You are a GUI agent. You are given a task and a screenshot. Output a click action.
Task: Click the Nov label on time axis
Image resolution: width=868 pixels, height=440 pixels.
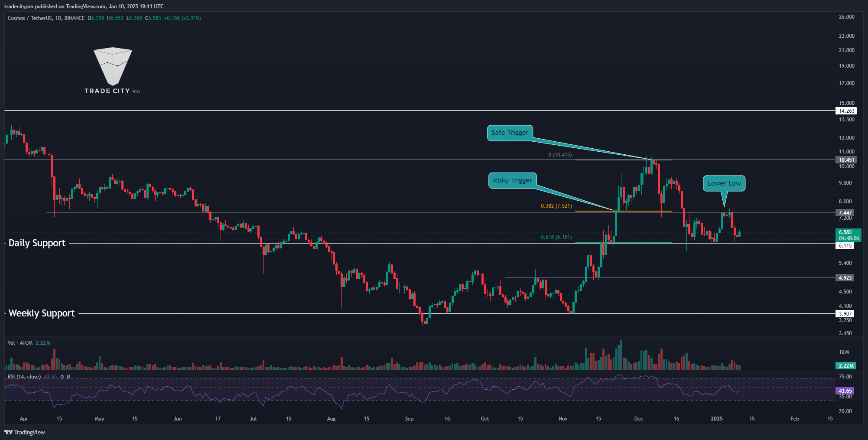[563, 419]
